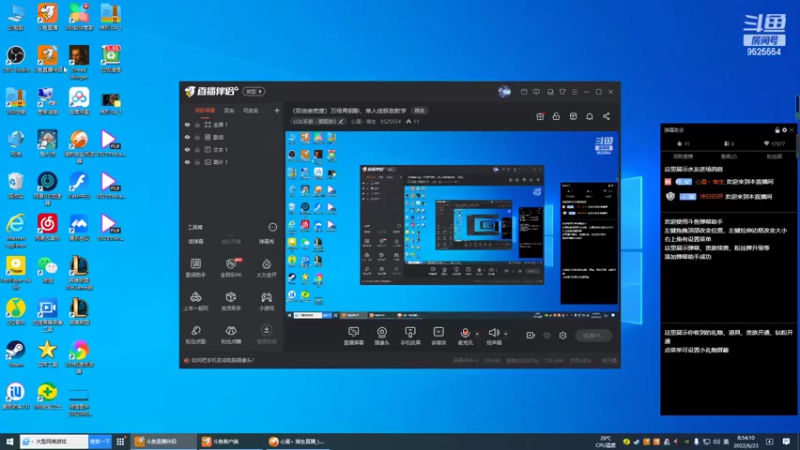Open Task View on the taskbar
The height and width of the screenshot is (450, 800).
coord(120,441)
